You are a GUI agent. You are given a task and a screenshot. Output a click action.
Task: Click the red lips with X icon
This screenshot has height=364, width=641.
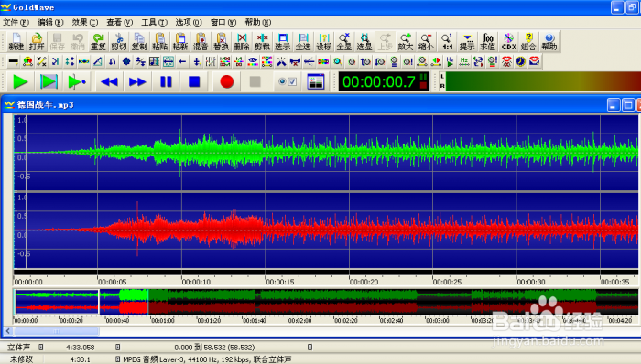(506, 61)
